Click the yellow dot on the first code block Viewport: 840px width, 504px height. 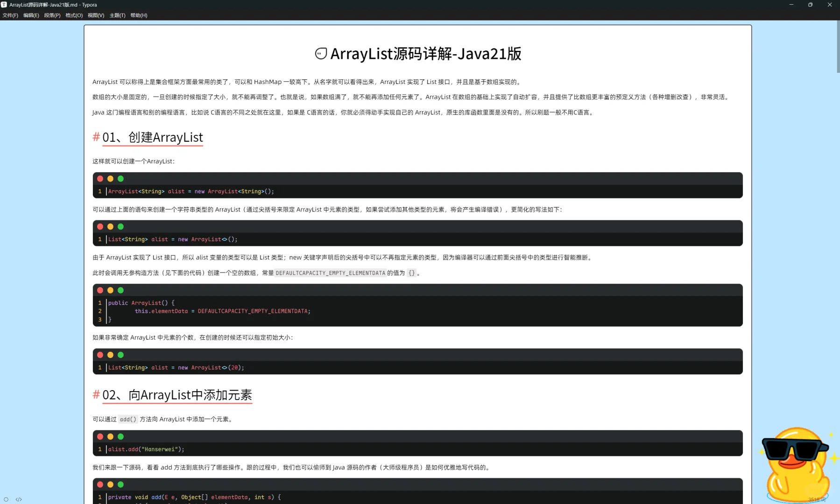[110, 179]
